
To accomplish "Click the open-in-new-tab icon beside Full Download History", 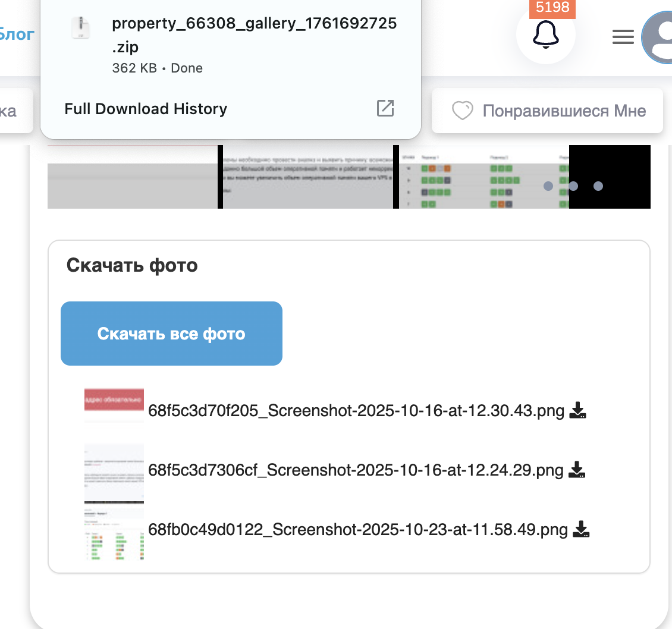I will point(385,108).
